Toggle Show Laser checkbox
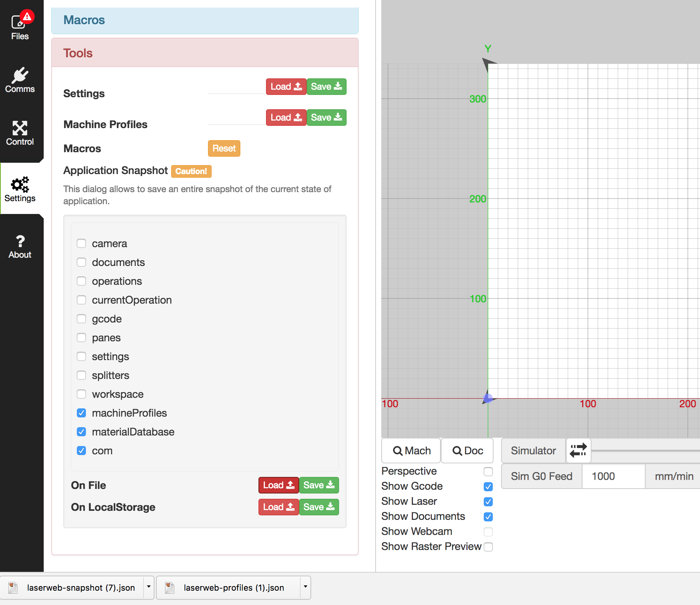Viewport: 700px width, 605px height. point(488,502)
